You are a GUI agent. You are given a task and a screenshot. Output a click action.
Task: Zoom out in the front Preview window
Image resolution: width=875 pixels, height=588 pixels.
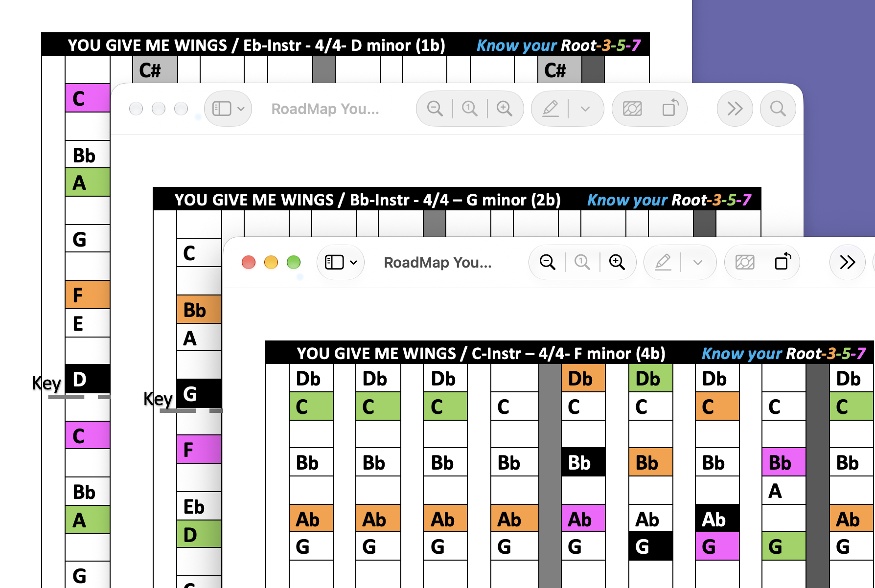tap(547, 262)
